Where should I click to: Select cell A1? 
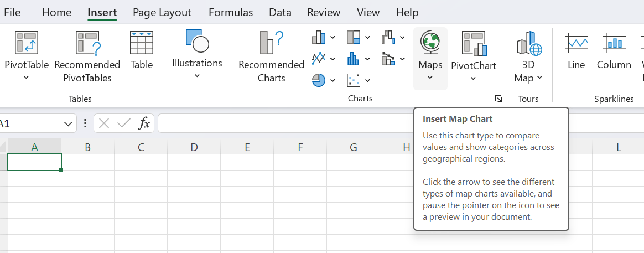pos(34,162)
